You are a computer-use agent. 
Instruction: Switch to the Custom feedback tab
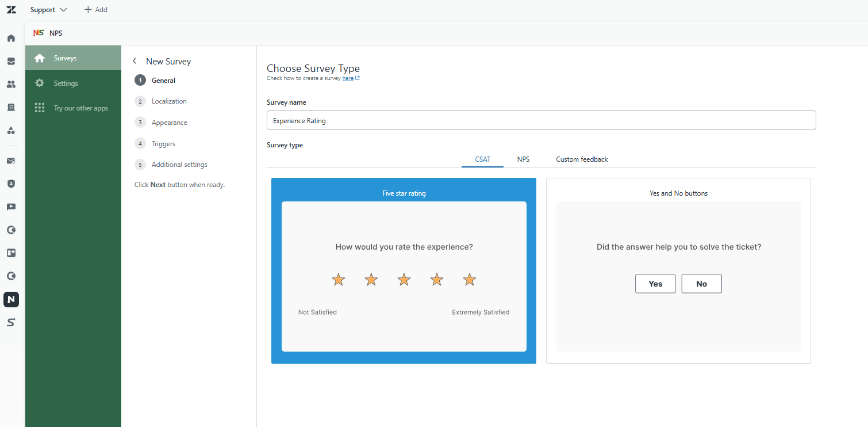(x=582, y=159)
